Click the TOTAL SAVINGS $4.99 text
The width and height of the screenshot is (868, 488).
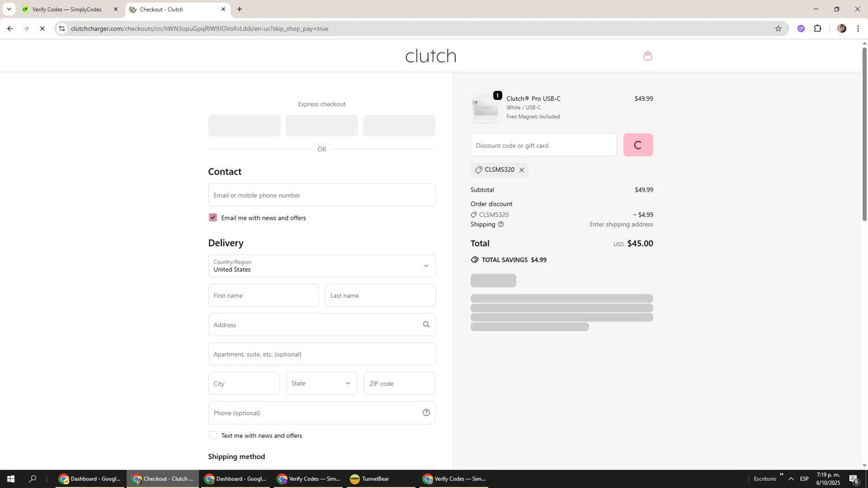tap(514, 260)
